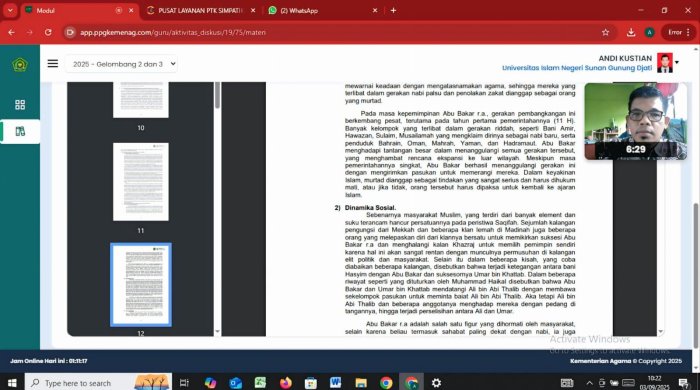Open Word from the taskbar
The image size is (700, 390).
(336, 383)
